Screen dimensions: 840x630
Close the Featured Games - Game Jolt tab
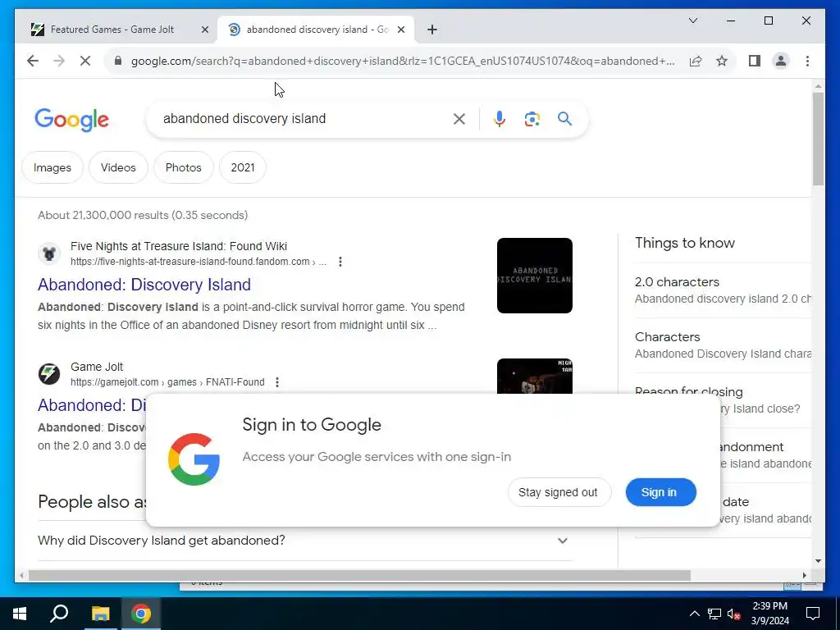(x=204, y=30)
